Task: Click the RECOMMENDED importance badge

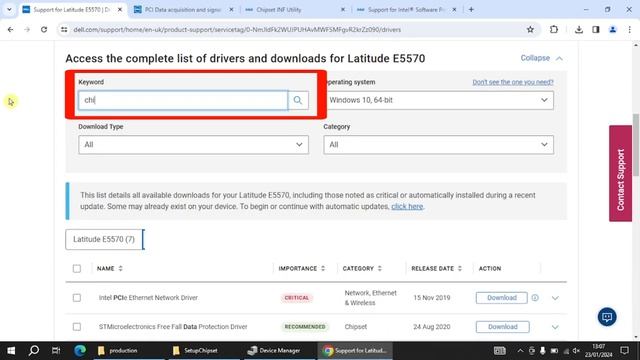Action: 305,327
